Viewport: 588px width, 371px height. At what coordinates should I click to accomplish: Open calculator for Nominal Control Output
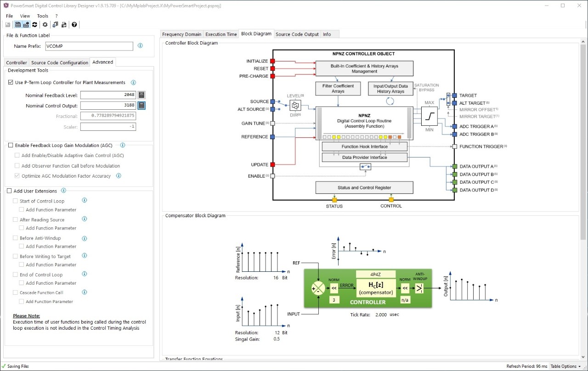(141, 106)
